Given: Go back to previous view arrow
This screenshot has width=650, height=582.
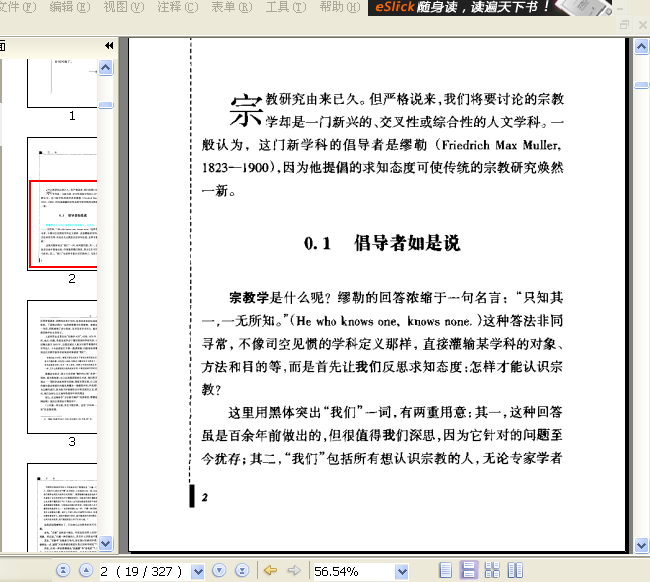Looking at the screenshot, I should pyautogui.click(x=270, y=570).
